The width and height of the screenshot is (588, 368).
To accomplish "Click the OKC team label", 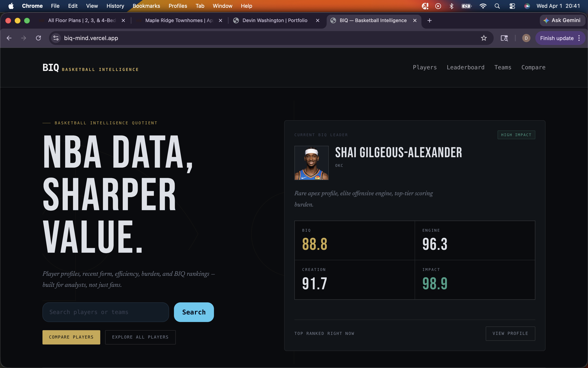I will 339,166.
